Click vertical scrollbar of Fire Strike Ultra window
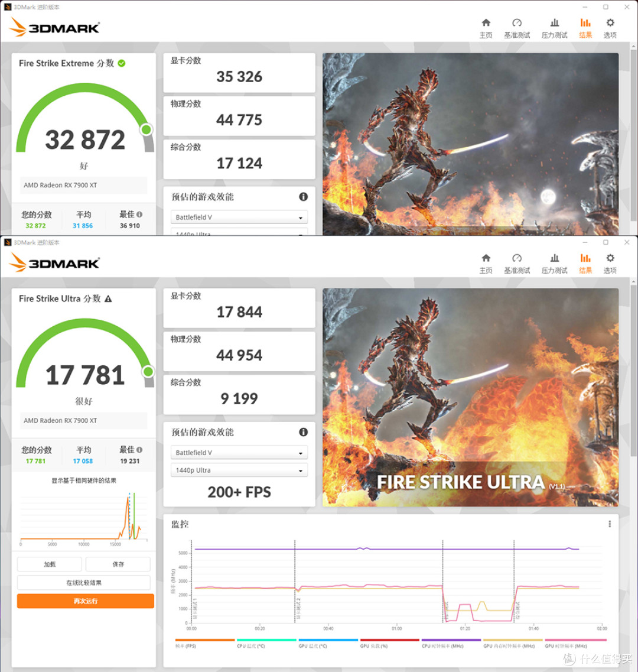Viewport: 638px width, 672px height. coord(633,371)
